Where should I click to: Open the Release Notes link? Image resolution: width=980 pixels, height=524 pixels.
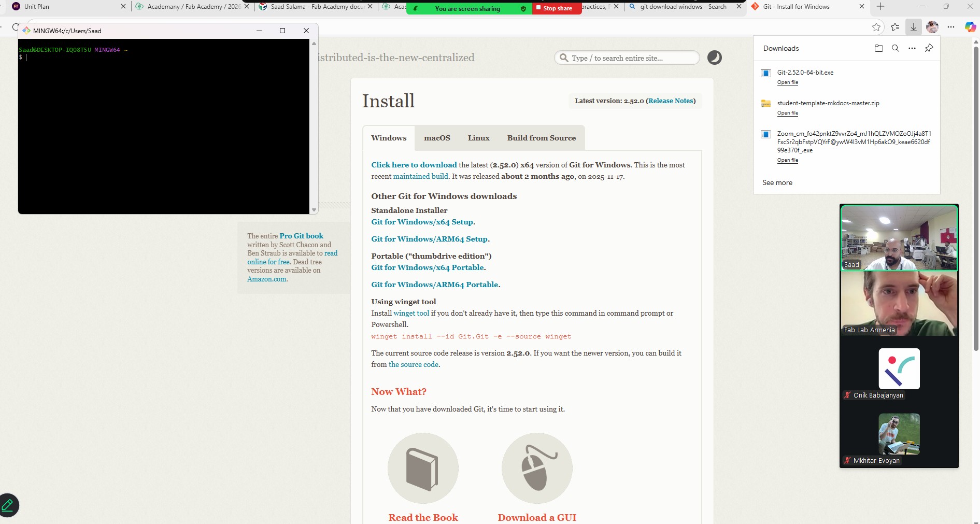coord(671,101)
